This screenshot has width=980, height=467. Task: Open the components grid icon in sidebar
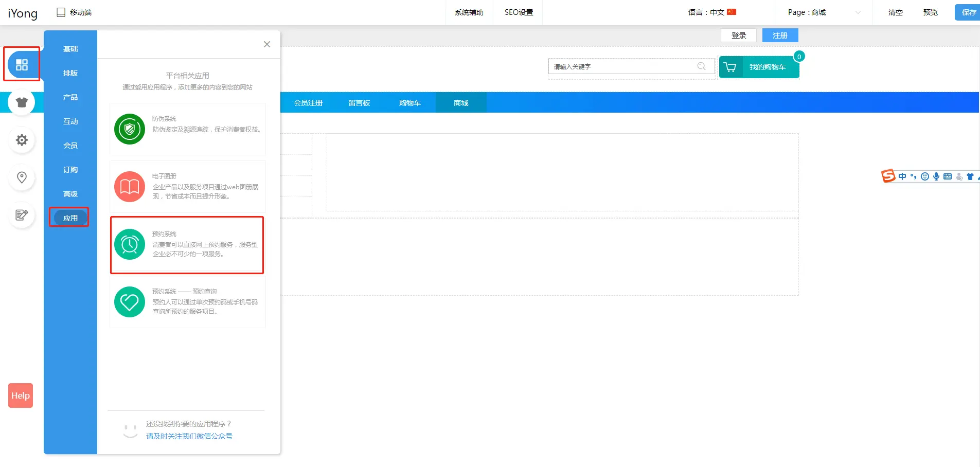22,64
